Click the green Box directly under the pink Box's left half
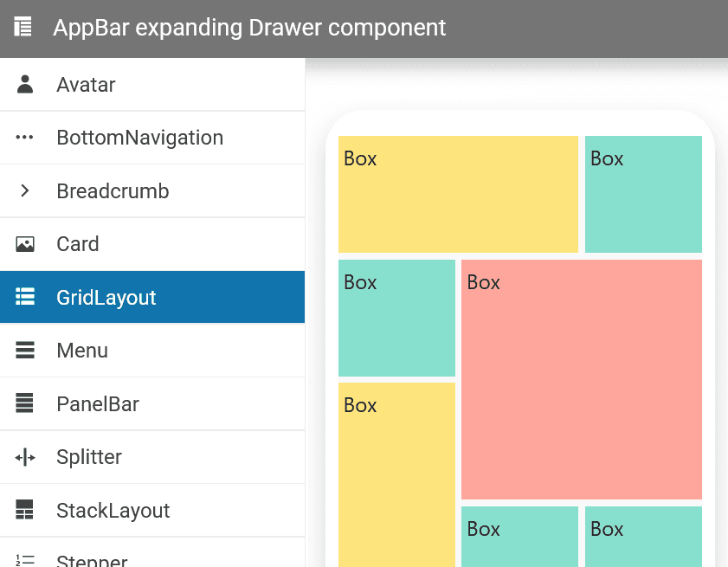 coord(520,537)
